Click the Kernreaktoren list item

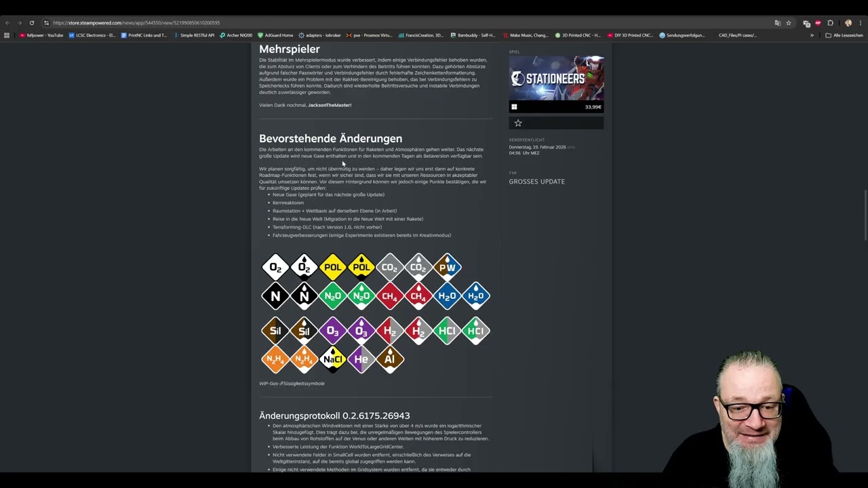(288, 203)
